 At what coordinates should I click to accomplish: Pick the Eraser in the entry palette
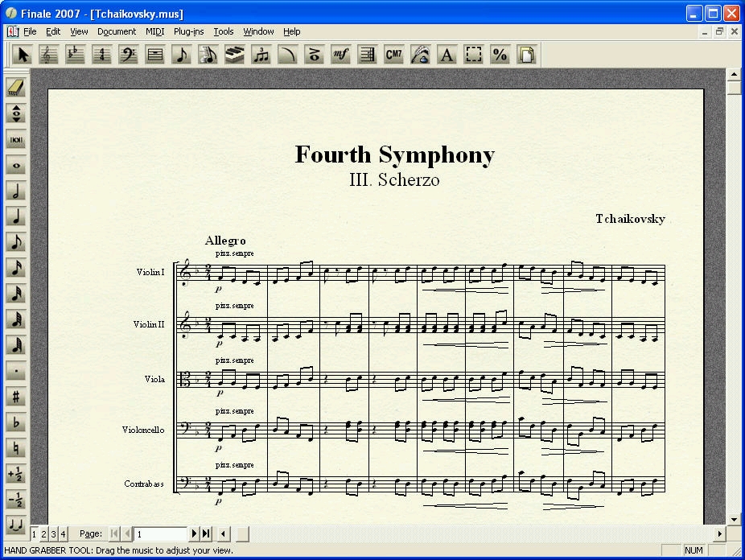[x=16, y=88]
